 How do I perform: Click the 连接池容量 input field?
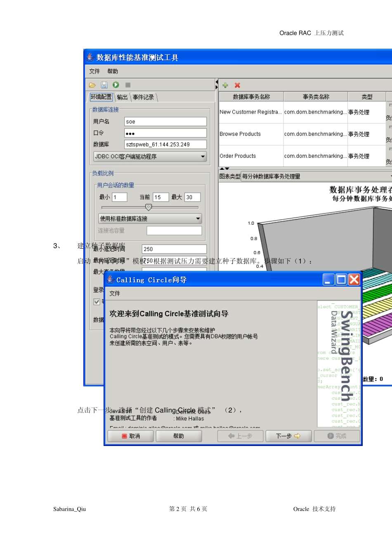(174, 231)
